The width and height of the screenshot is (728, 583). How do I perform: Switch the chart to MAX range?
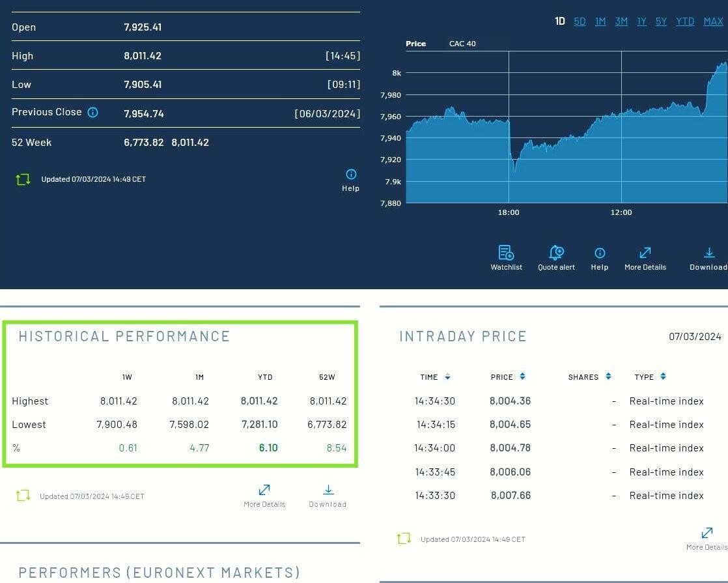[x=713, y=21]
